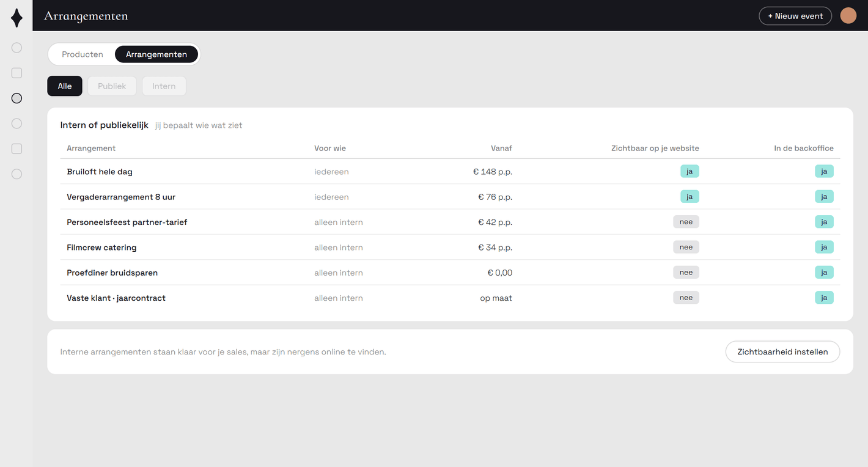
Task: Filter by Publiek arrangements
Action: [x=112, y=86]
